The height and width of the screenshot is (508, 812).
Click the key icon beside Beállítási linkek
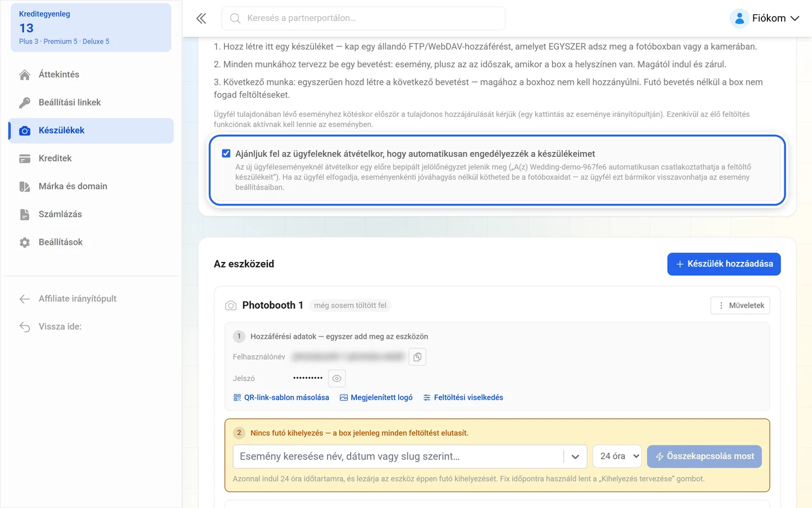click(25, 103)
